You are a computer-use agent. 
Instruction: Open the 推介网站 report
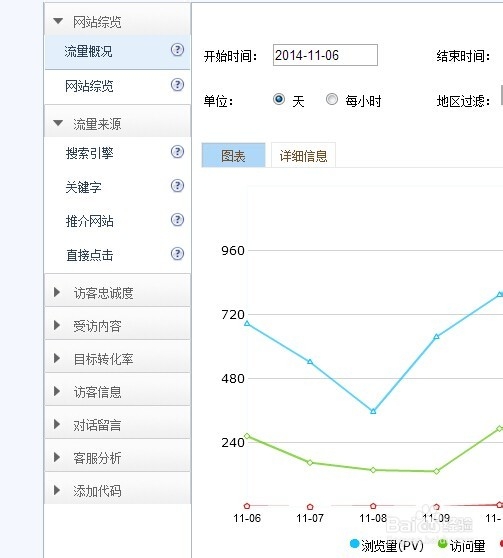pyautogui.click(x=89, y=221)
